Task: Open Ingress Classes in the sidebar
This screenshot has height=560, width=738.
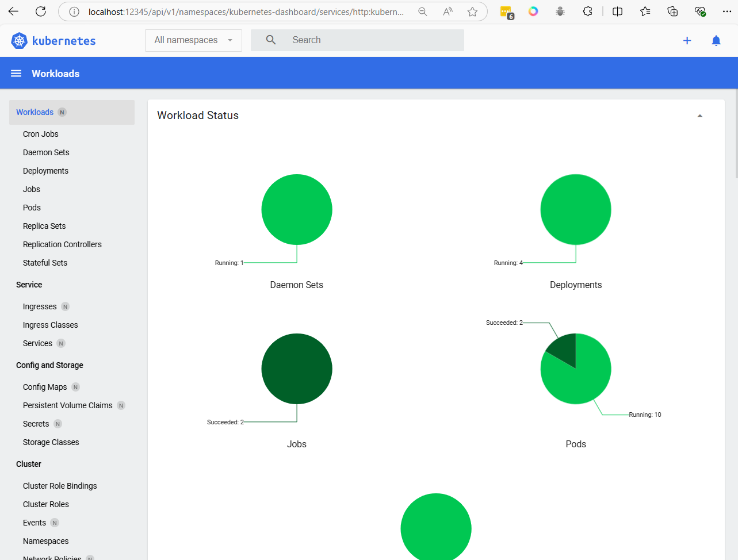Action: (50, 325)
